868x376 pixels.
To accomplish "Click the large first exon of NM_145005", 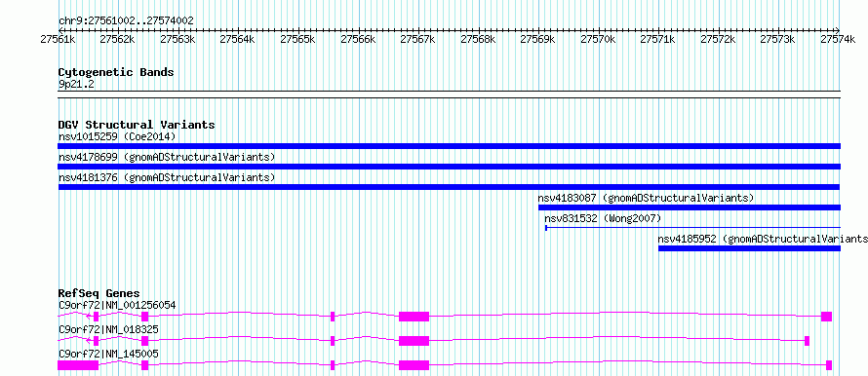I will [78, 365].
